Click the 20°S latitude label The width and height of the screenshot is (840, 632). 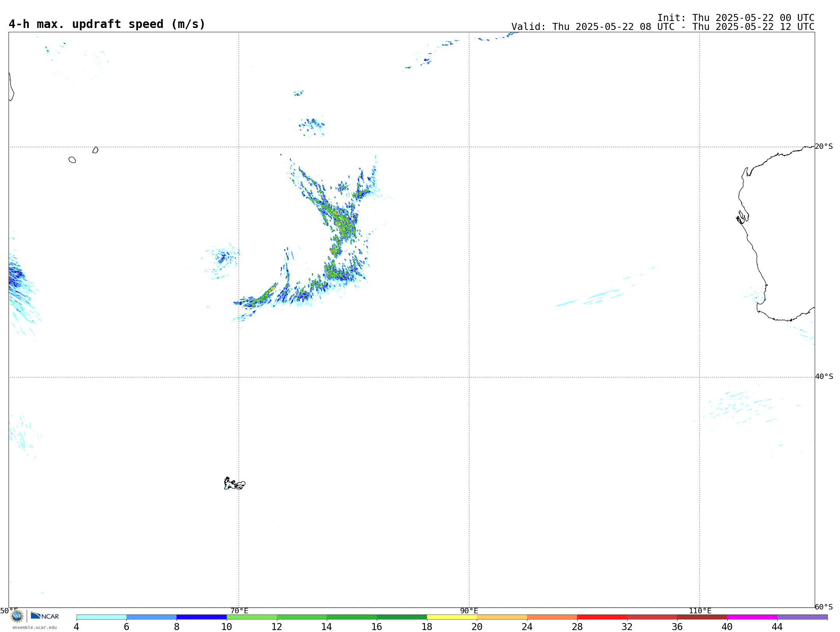824,147
